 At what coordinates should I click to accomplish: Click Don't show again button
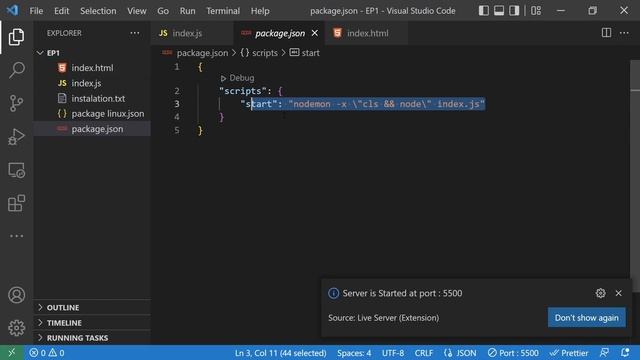pos(587,318)
